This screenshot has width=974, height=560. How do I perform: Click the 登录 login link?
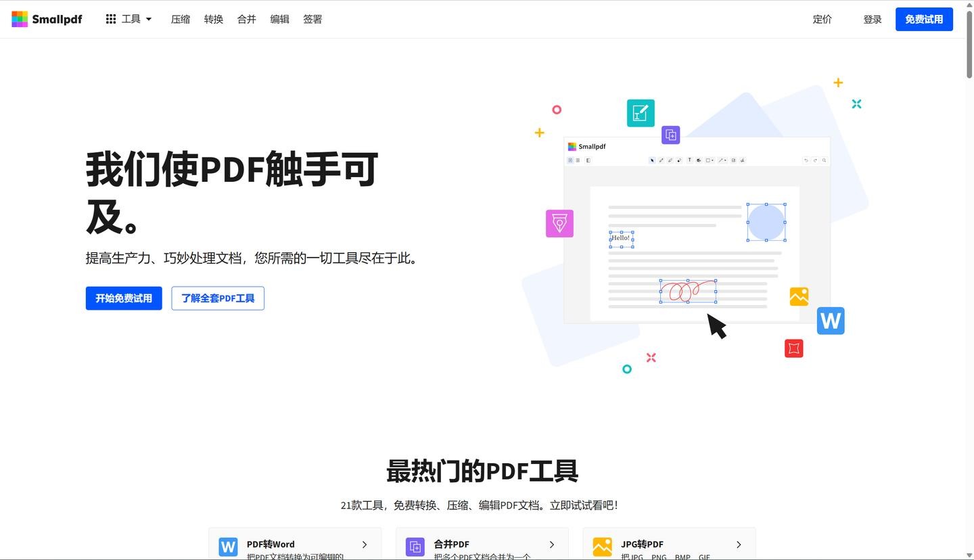(873, 19)
